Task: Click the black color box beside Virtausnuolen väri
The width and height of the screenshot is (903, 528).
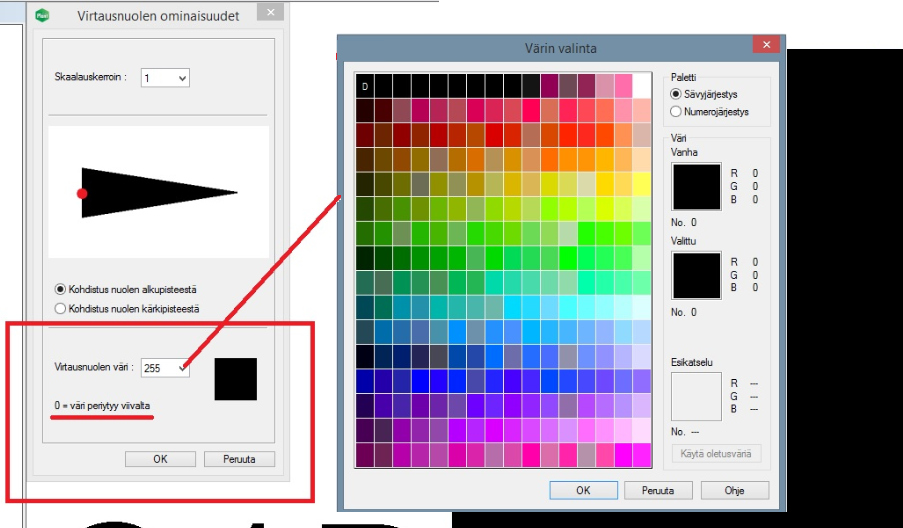Action: tap(235, 379)
